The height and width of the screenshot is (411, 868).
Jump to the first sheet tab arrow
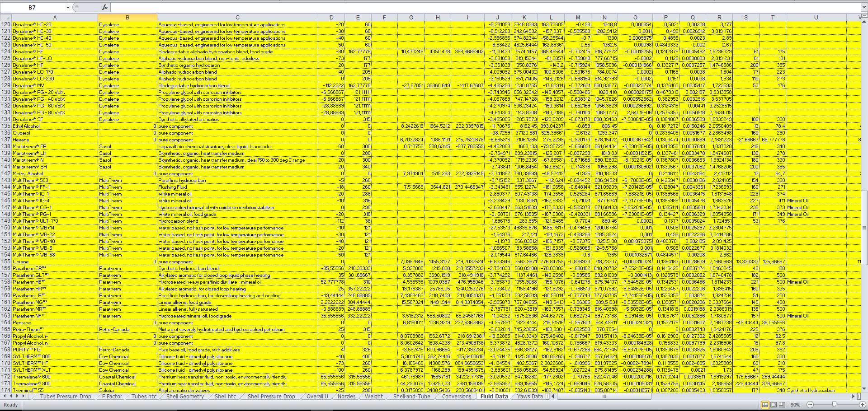pyautogui.click(x=4, y=397)
